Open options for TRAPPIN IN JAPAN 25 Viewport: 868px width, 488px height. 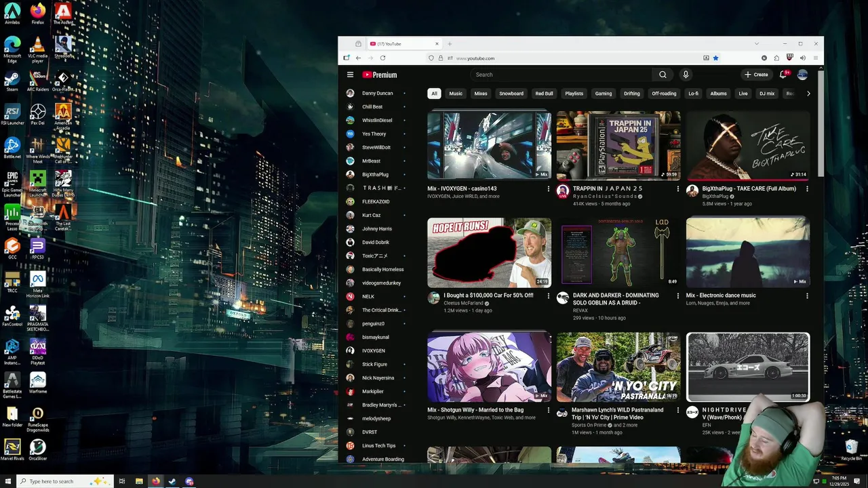point(678,189)
